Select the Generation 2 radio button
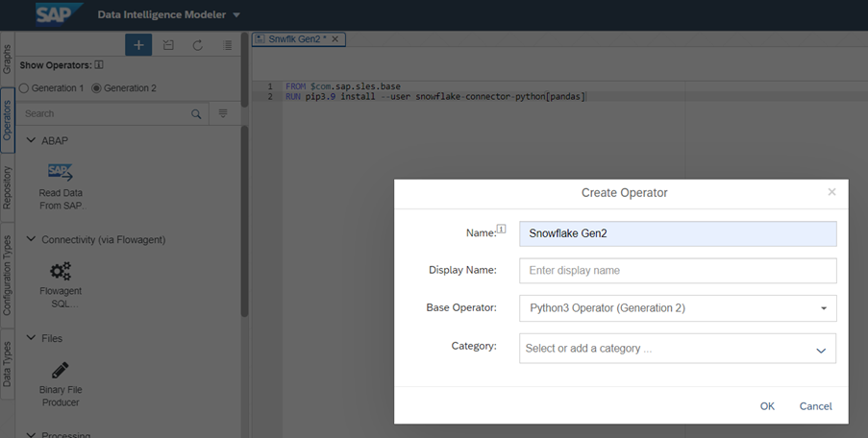Screen dimensions: 868x438 click(x=97, y=88)
